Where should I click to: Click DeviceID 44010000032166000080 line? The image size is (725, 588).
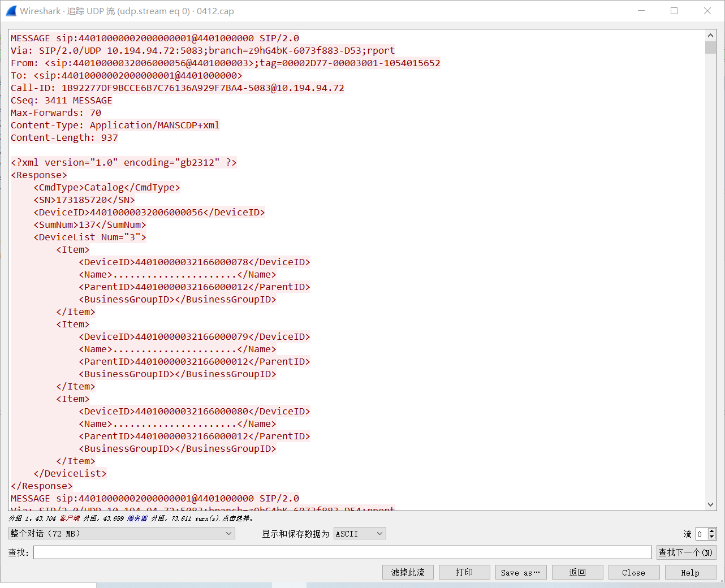(195, 411)
